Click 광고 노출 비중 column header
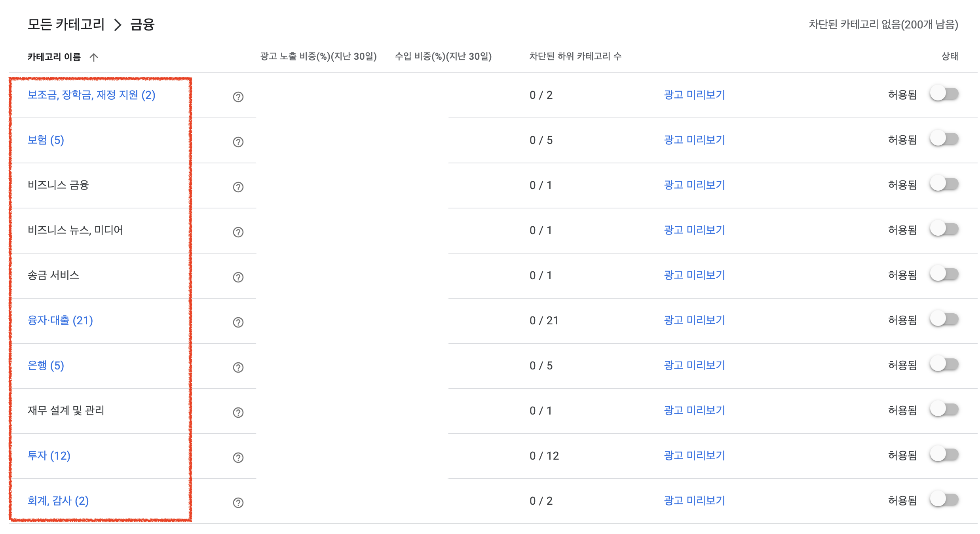Screen dimensions: 980x534 coord(318,57)
